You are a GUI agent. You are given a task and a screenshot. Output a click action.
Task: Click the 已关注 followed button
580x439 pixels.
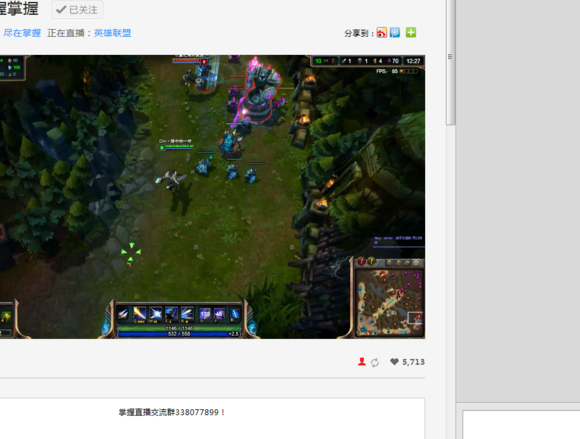(77, 10)
